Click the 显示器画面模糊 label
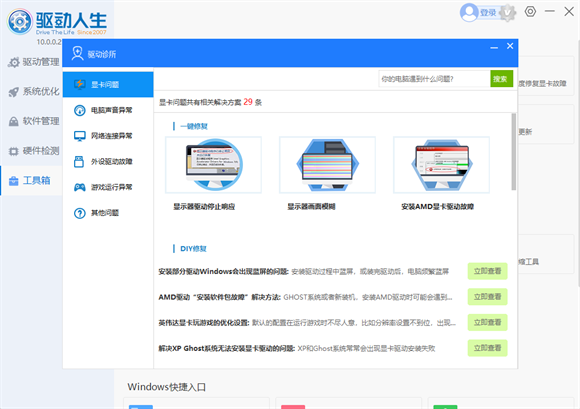Viewport: 580px width, 409px height. tap(311, 207)
